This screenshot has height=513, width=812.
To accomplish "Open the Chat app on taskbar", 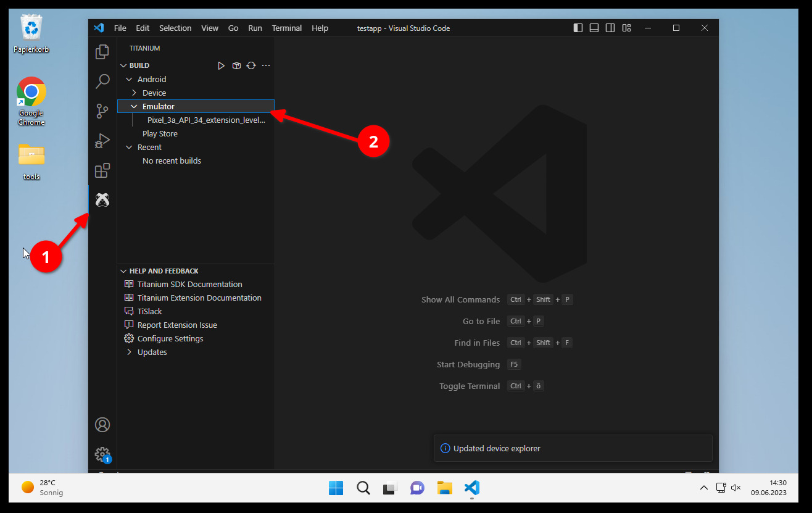I will (417, 488).
